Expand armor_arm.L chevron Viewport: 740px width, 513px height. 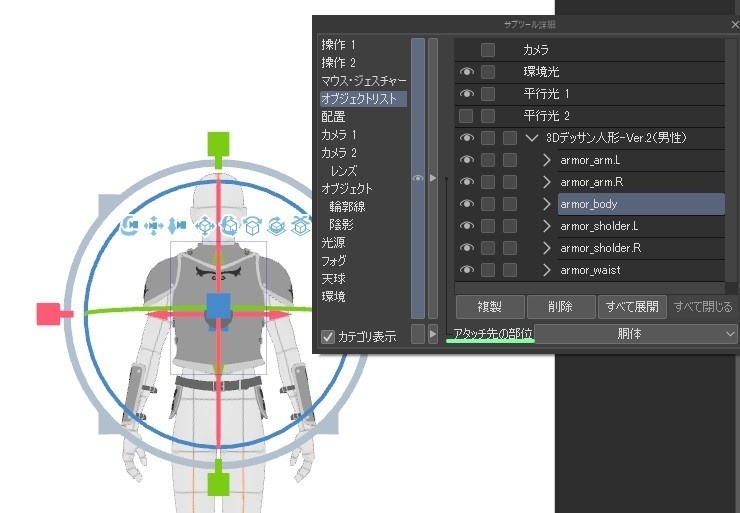[x=547, y=160]
